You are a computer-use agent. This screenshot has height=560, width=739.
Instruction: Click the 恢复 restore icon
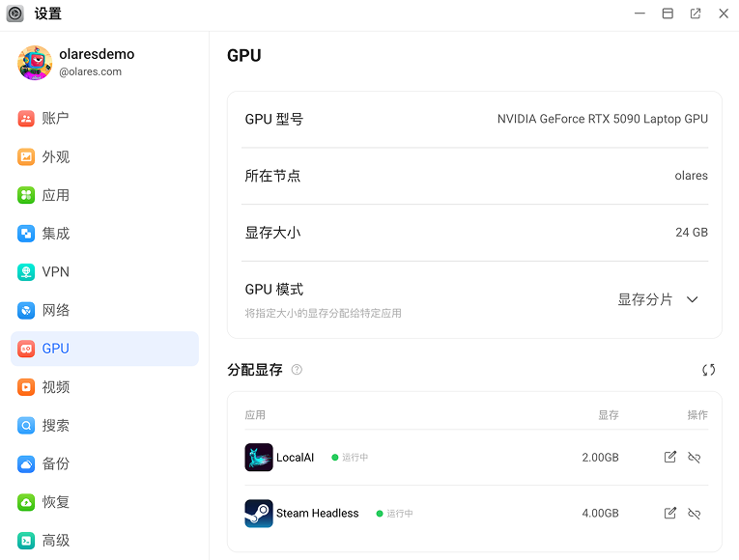point(26,502)
